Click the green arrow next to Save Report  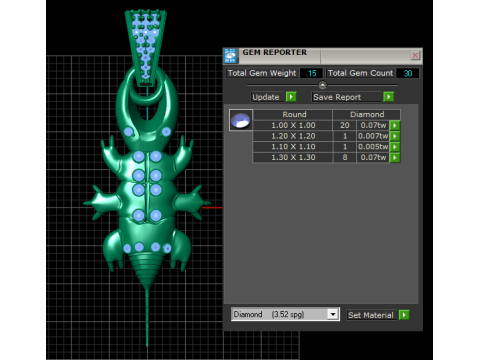click(388, 97)
